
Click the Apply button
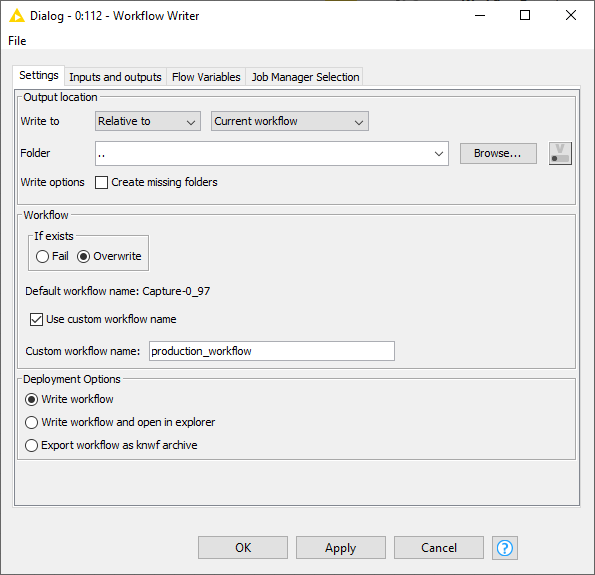tap(341, 548)
